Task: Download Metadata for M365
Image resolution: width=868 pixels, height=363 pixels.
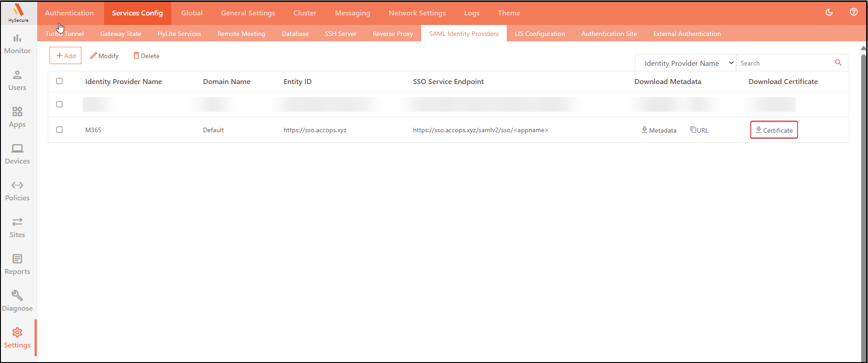Action: pyautogui.click(x=658, y=130)
